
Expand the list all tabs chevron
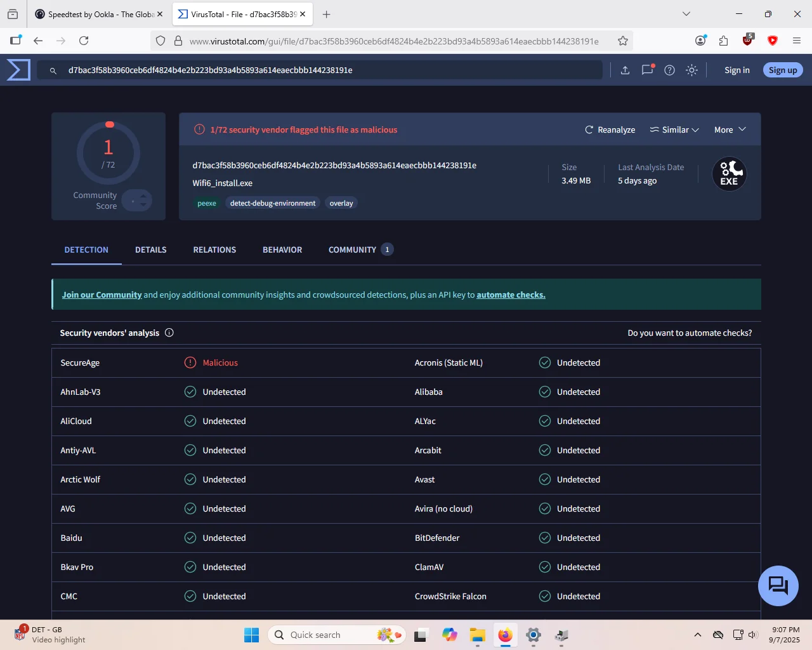(686, 14)
